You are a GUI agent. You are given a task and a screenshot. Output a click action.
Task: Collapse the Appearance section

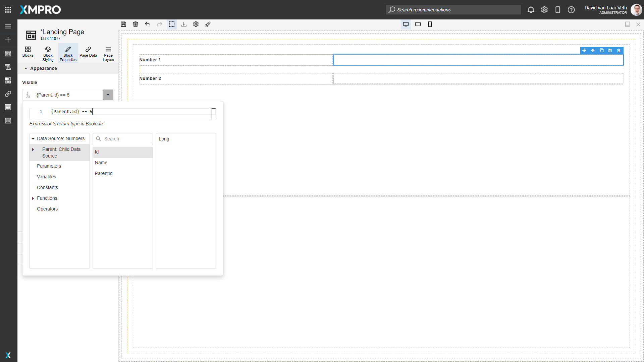[x=26, y=68]
